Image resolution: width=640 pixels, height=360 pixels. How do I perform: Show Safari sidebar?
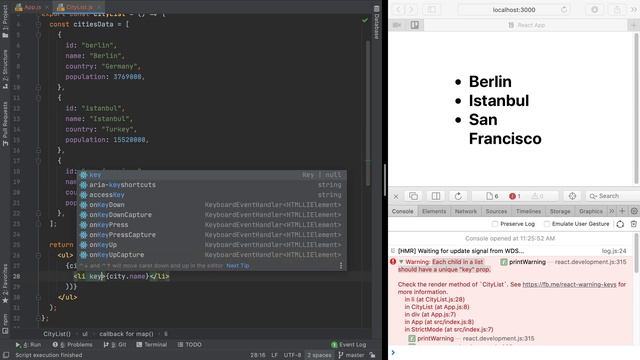click(431, 9)
